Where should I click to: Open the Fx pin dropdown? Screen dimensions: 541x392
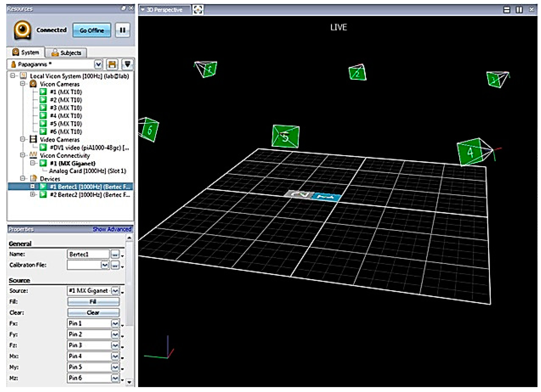point(115,324)
